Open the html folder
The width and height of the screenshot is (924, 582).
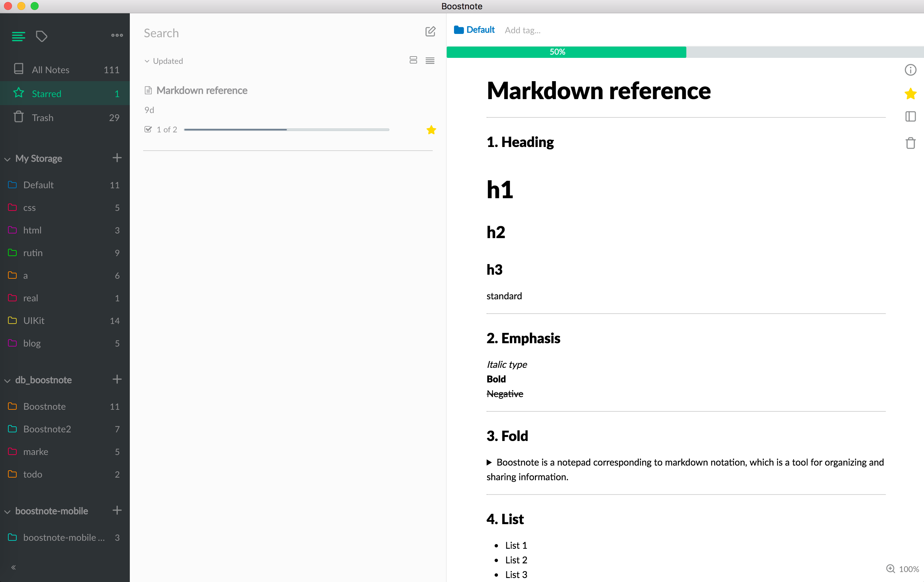tap(65, 230)
